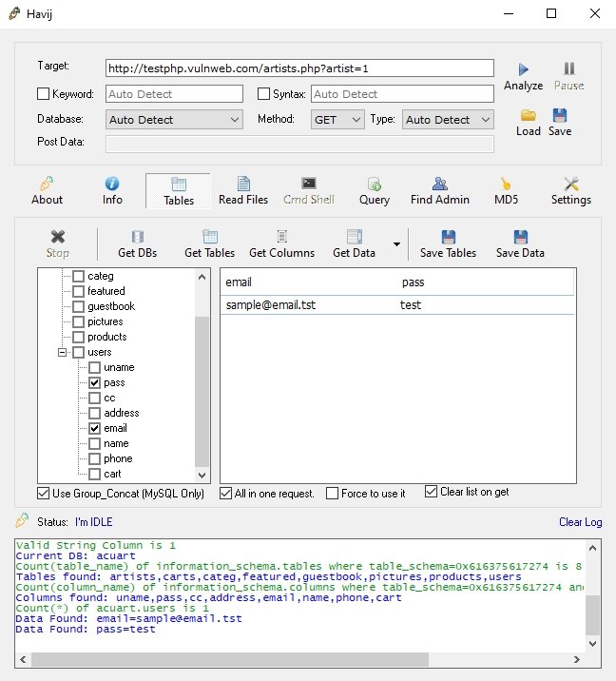This screenshot has height=681, width=616.
Task: Click the Get DBs toolbar icon
Action: tap(138, 237)
